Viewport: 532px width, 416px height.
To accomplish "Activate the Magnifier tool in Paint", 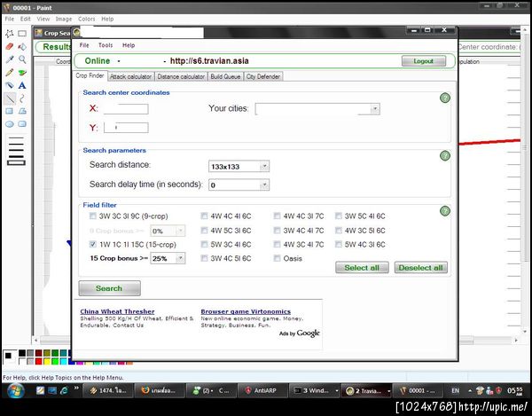I will click(22, 59).
